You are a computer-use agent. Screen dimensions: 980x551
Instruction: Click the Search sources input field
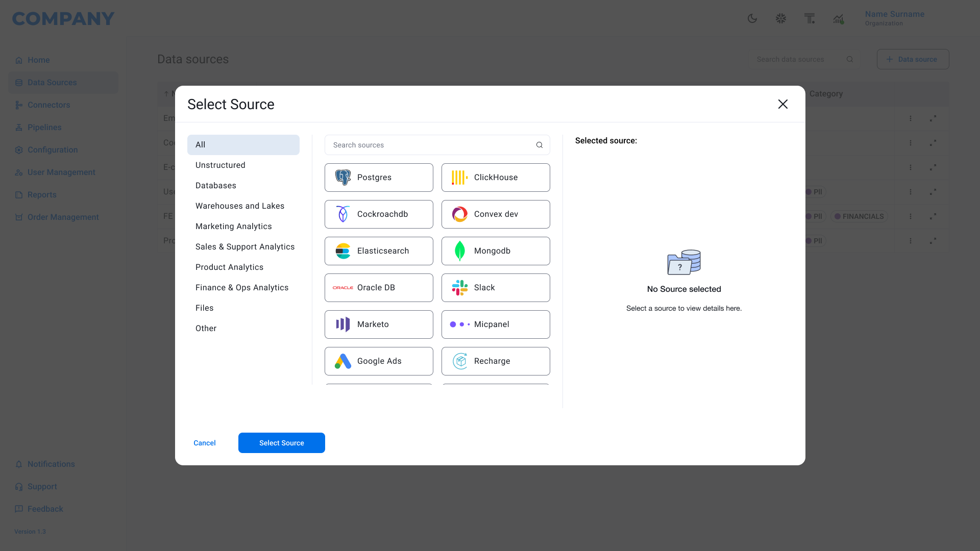pos(436,145)
